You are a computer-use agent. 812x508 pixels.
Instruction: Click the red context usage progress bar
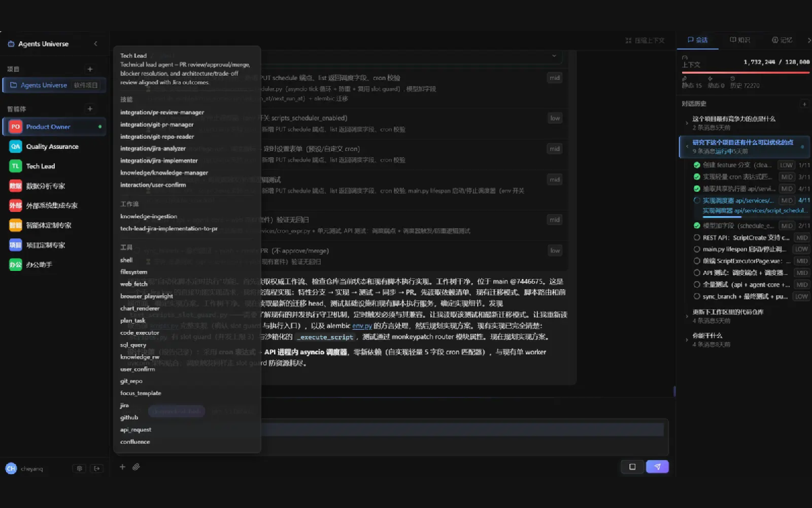click(x=745, y=72)
